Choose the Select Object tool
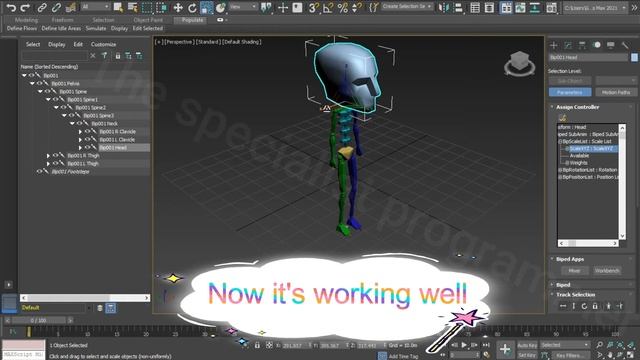Screen dimensions: 640x360 118,7
